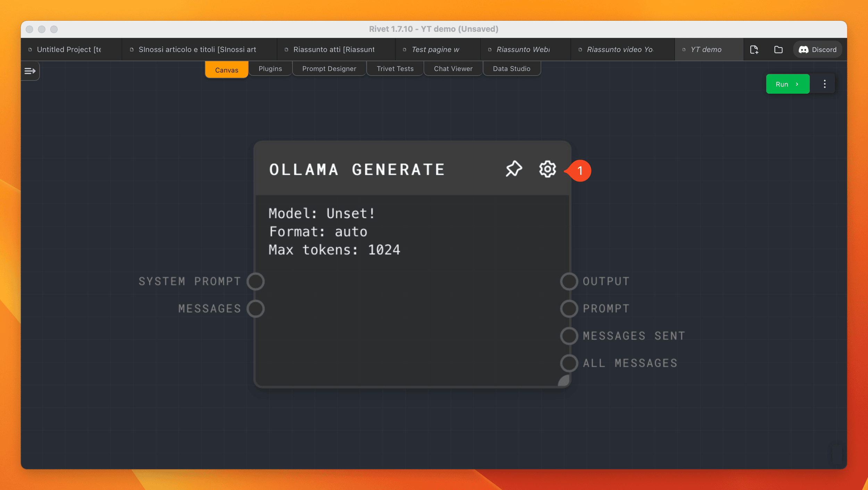Click the Ollama Generate node title
Screen dimensions: 868x490
357,170
